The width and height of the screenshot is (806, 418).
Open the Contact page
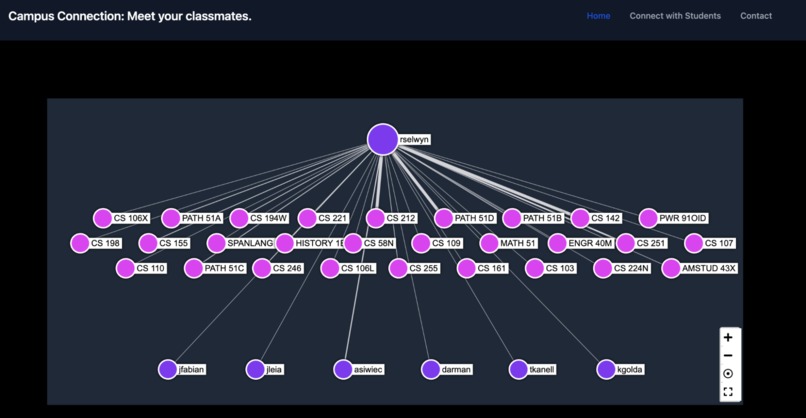click(756, 16)
